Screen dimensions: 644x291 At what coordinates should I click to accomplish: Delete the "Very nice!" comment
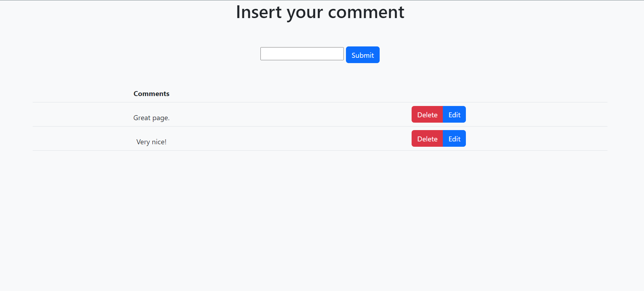[x=427, y=139]
